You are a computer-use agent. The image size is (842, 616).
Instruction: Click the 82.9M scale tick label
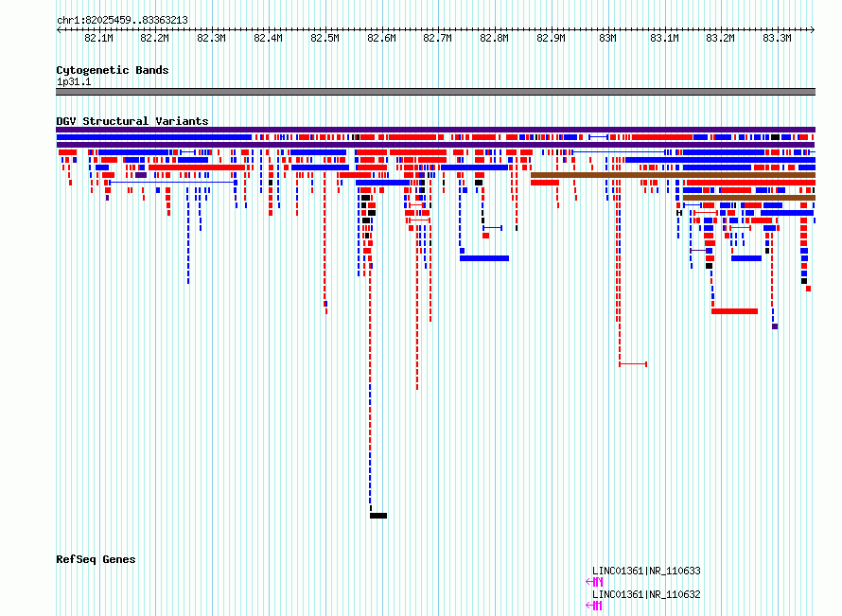click(551, 38)
